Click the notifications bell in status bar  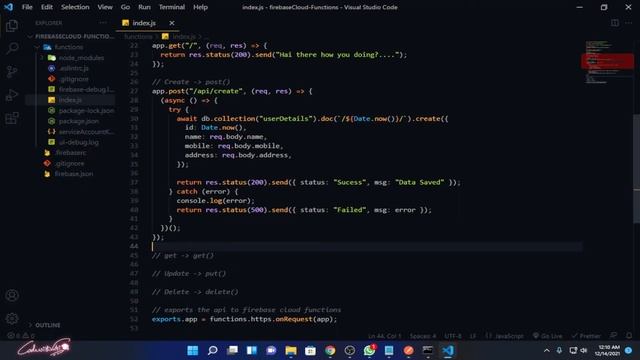pyautogui.click(x=629, y=336)
